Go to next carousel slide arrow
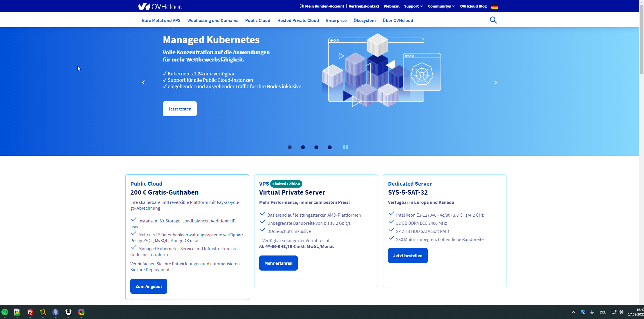The width and height of the screenshot is (644, 319). (495, 83)
